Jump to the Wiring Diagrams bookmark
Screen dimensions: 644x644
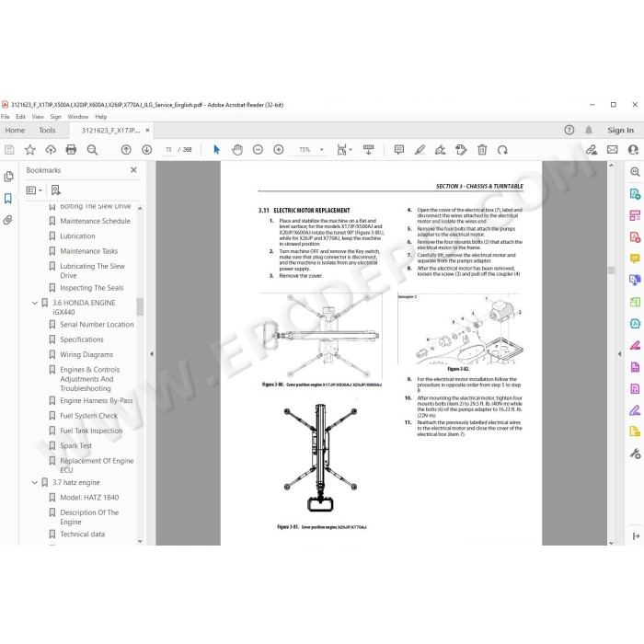(x=86, y=354)
